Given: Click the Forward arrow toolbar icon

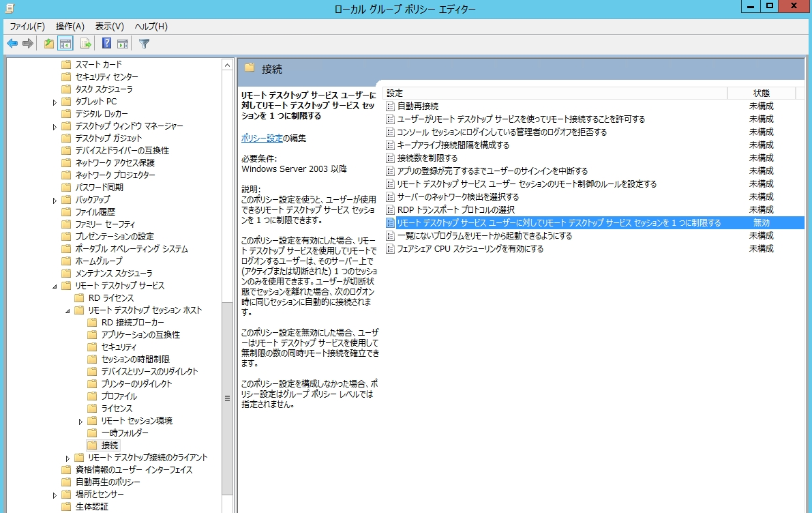Looking at the screenshot, I should 28,44.
